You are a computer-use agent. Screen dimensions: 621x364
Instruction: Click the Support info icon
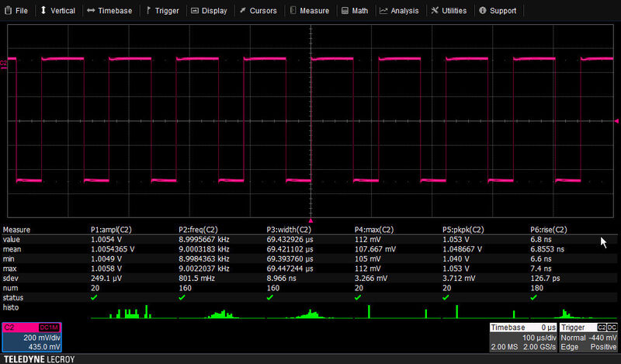pyautogui.click(x=482, y=10)
